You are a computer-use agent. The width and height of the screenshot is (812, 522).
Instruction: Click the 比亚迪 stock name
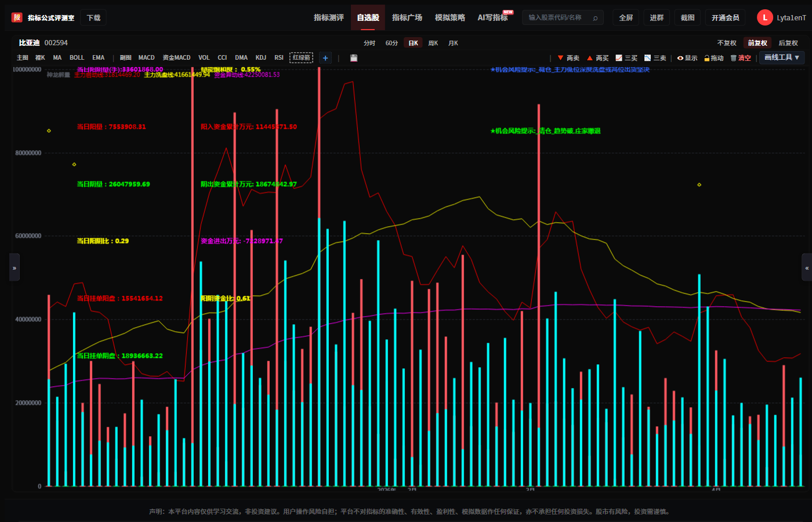[30, 43]
